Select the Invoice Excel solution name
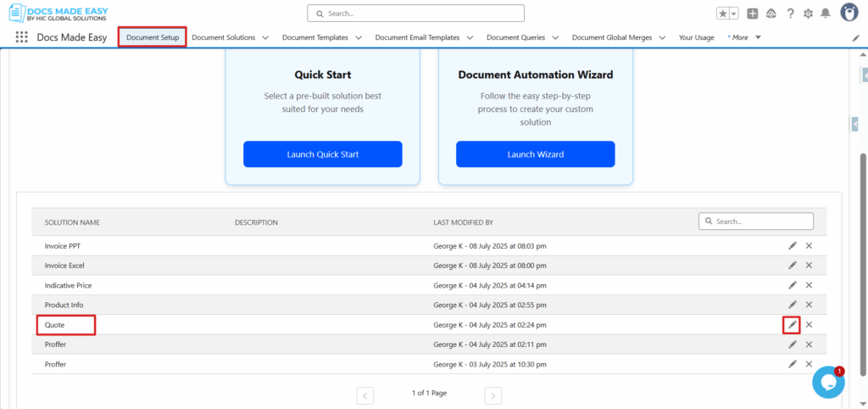The width and height of the screenshot is (868, 409). (x=64, y=266)
